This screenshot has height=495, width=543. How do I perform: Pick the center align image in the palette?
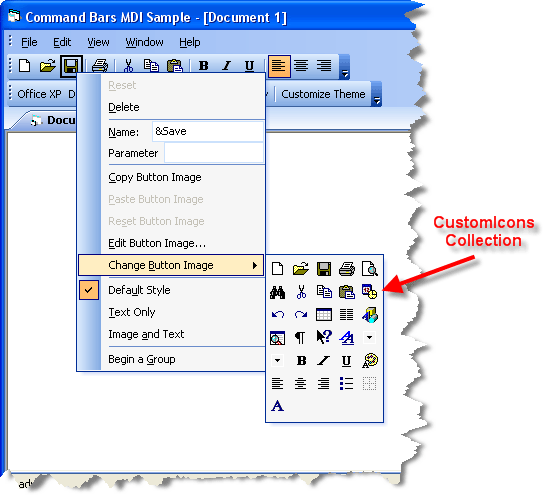click(300, 383)
